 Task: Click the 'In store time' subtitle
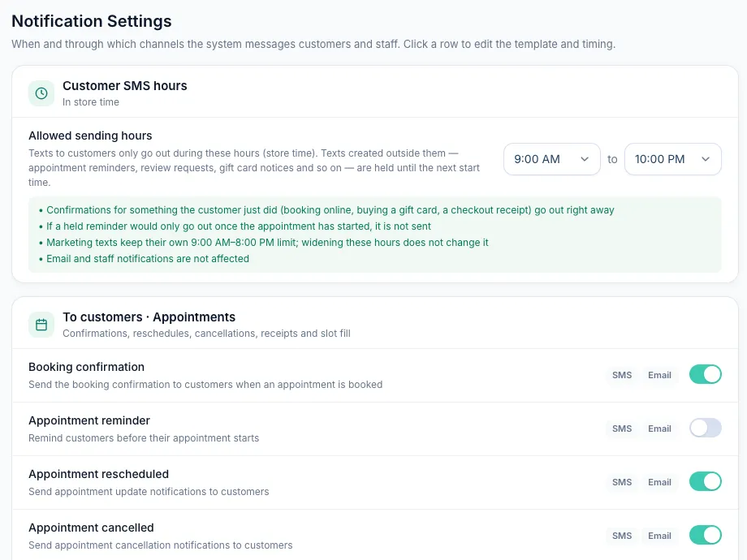point(90,102)
